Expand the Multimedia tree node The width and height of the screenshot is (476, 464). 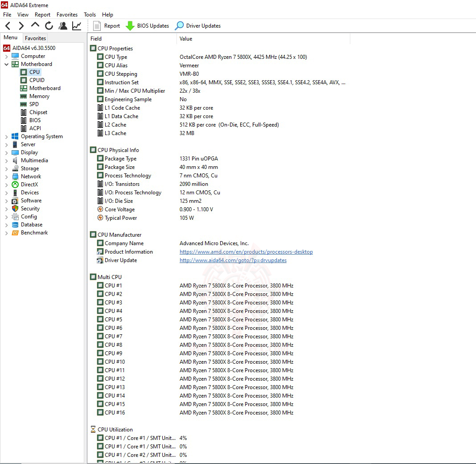pos(6,161)
